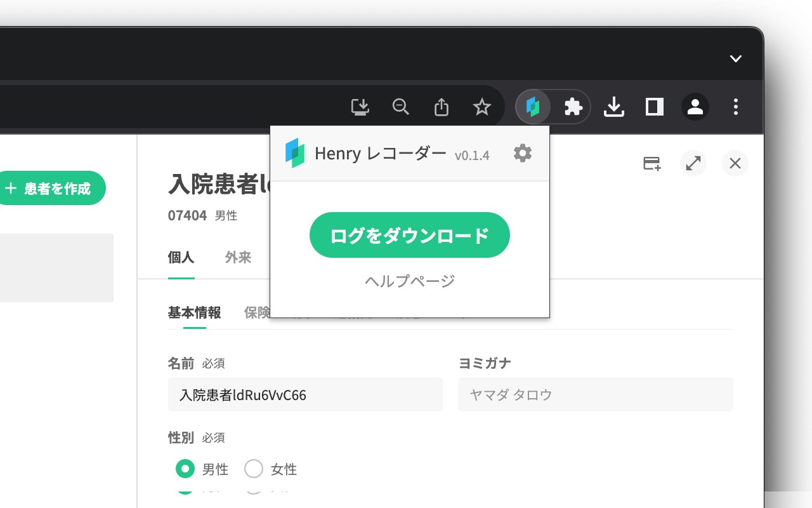Bookmark this page with the star icon
Viewport: 812px width, 508px height.
(x=482, y=107)
